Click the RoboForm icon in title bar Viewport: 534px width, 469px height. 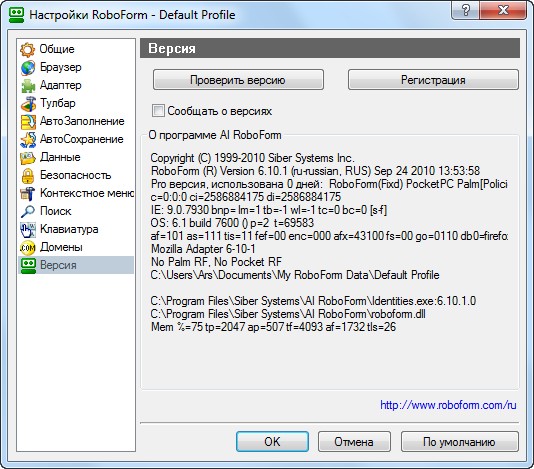pos(16,15)
